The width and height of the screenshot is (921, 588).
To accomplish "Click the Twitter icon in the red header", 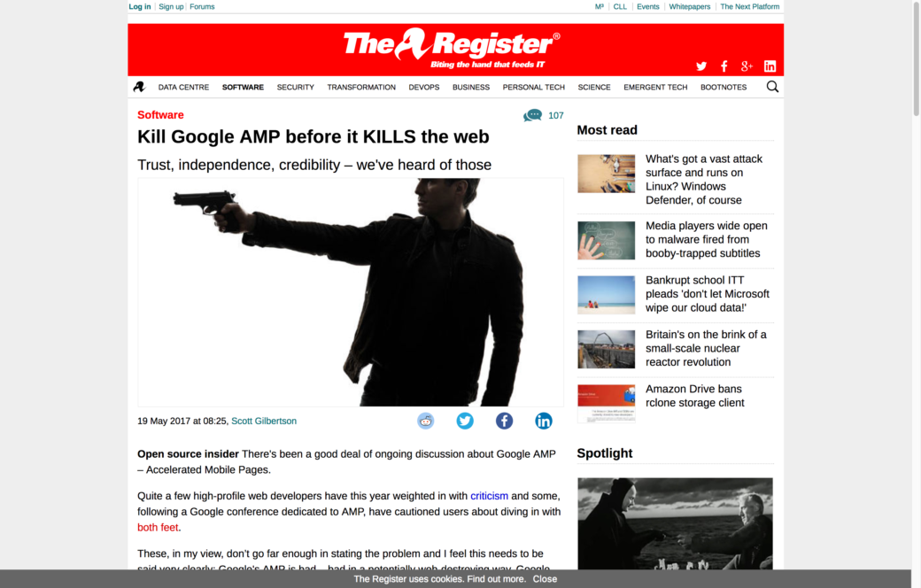I will pyautogui.click(x=701, y=66).
